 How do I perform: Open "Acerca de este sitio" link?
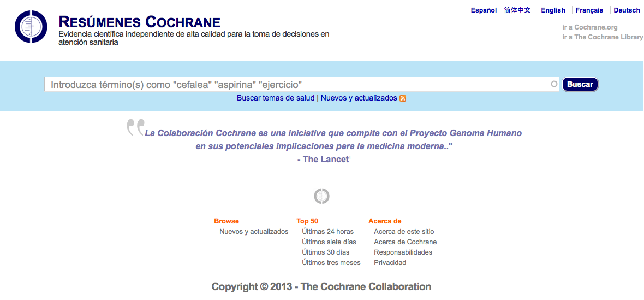click(404, 231)
